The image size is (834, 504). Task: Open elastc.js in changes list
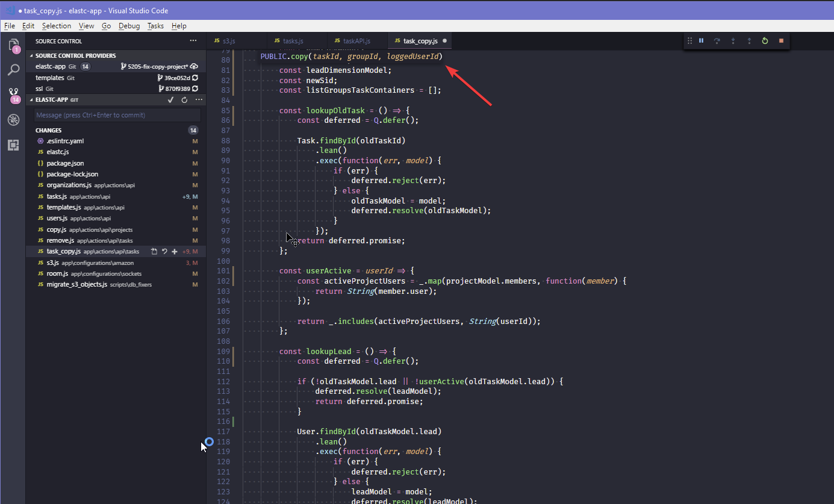coord(116,152)
